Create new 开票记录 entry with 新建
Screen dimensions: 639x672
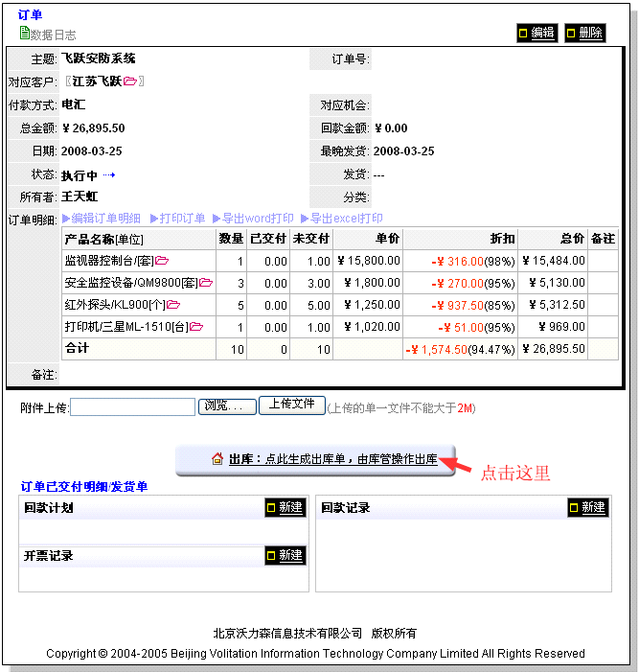(285, 555)
